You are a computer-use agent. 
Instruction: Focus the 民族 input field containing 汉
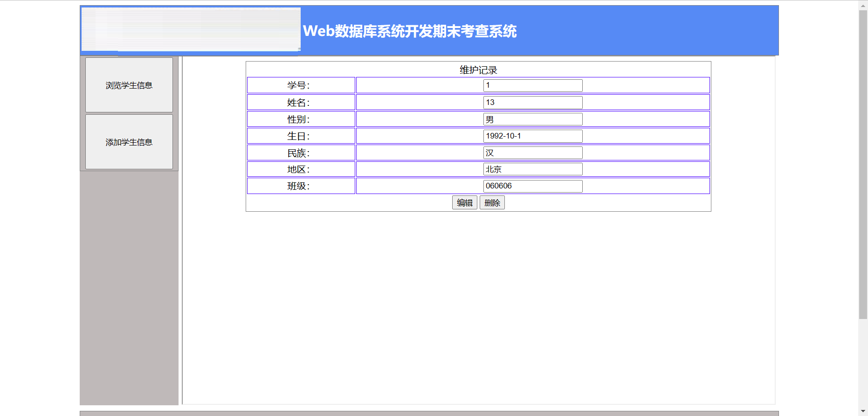point(533,153)
